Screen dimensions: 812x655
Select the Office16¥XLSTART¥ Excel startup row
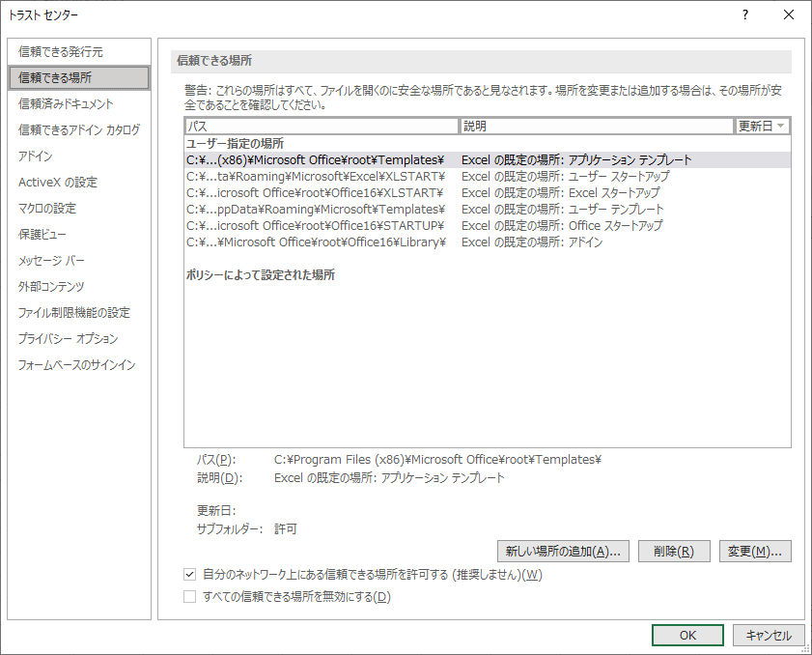(x=488, y=193)
